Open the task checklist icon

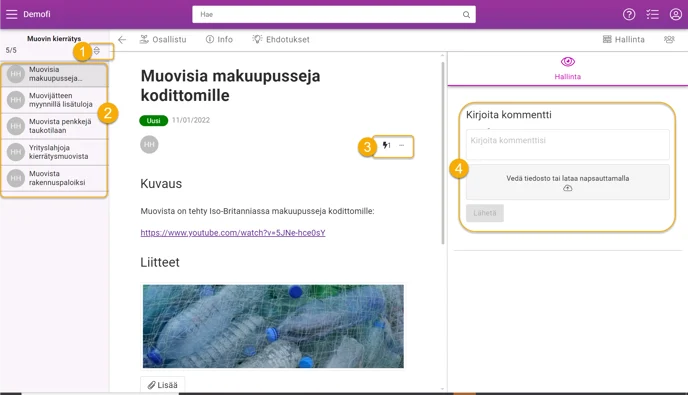[652, 14]
